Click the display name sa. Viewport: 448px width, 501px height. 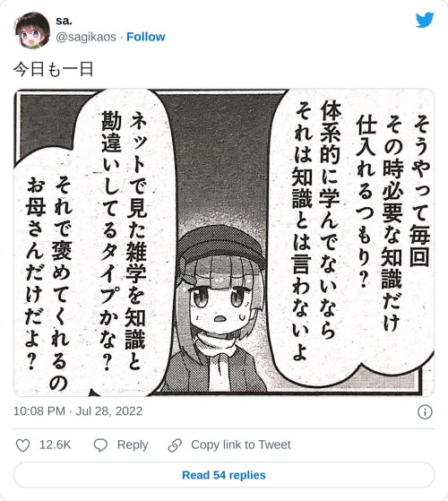tap(64, 21)
